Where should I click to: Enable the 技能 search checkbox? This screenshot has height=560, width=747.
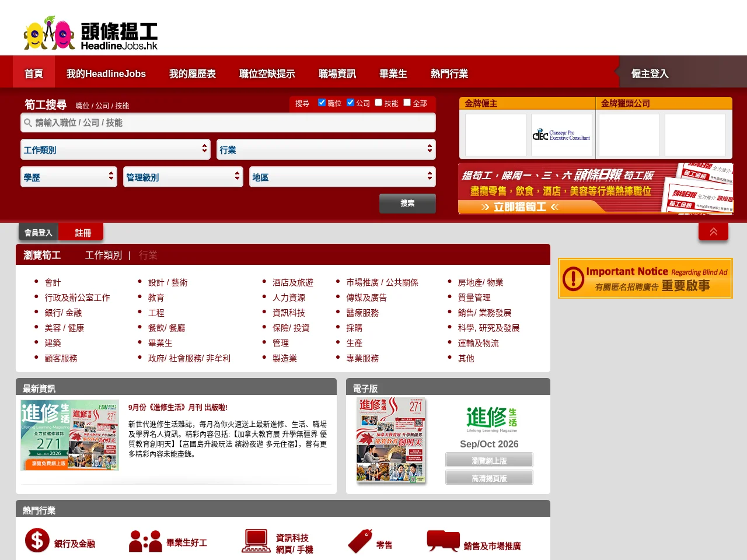tap(378, 103)
